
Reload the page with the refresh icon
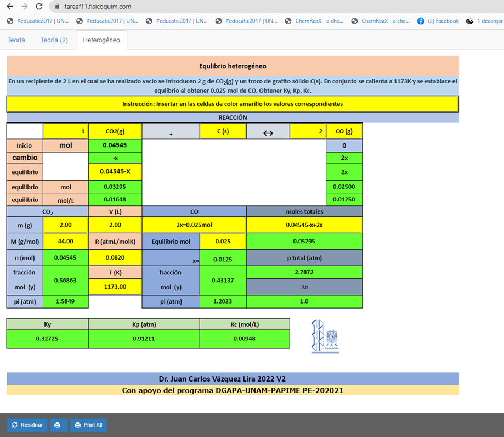tap(39, 7)
